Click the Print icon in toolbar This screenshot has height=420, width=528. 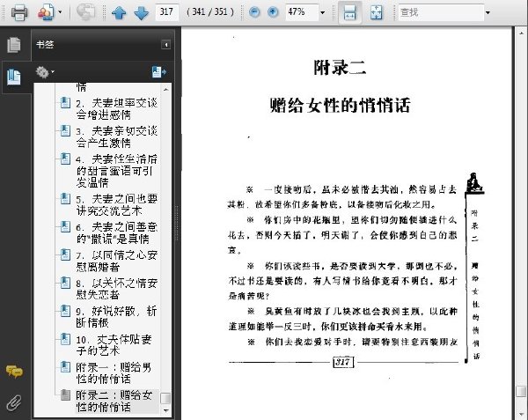pos(19,12)
